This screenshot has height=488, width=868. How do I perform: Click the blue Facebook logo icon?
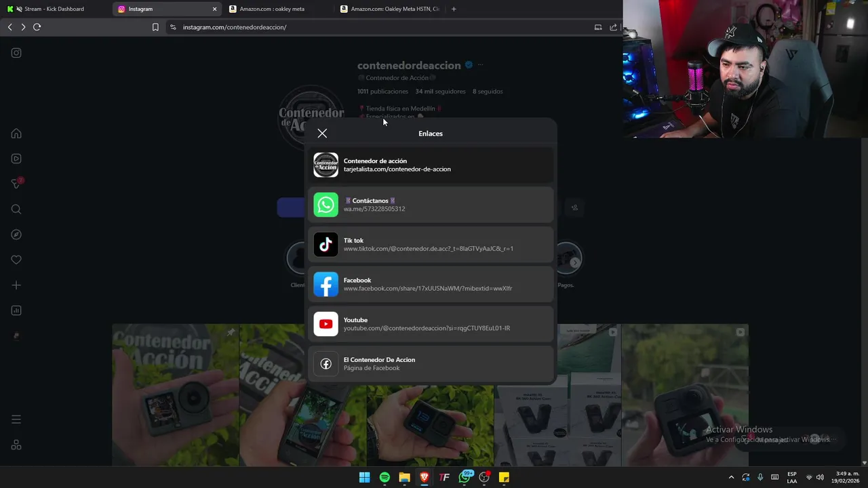coord(325,284)
